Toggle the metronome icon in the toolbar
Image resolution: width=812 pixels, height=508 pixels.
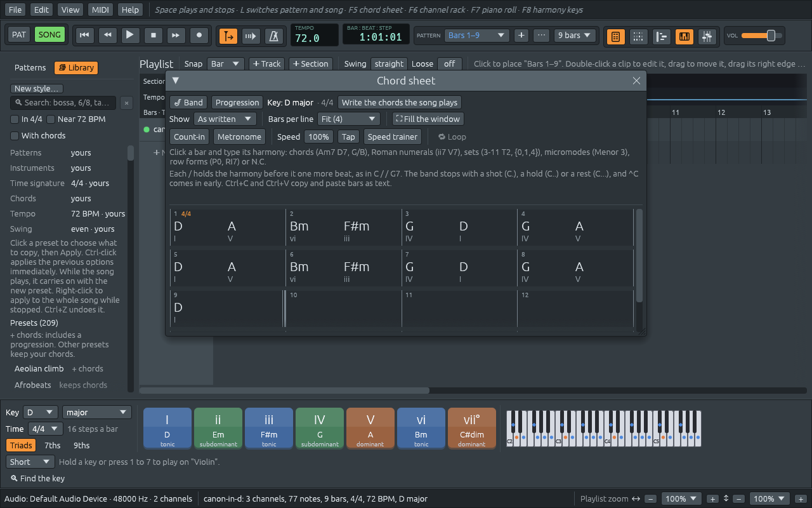point(274,36)
